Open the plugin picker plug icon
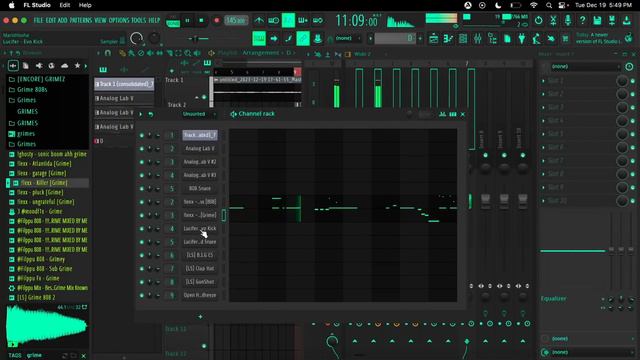640x360 pixels. tap(522, 39)
